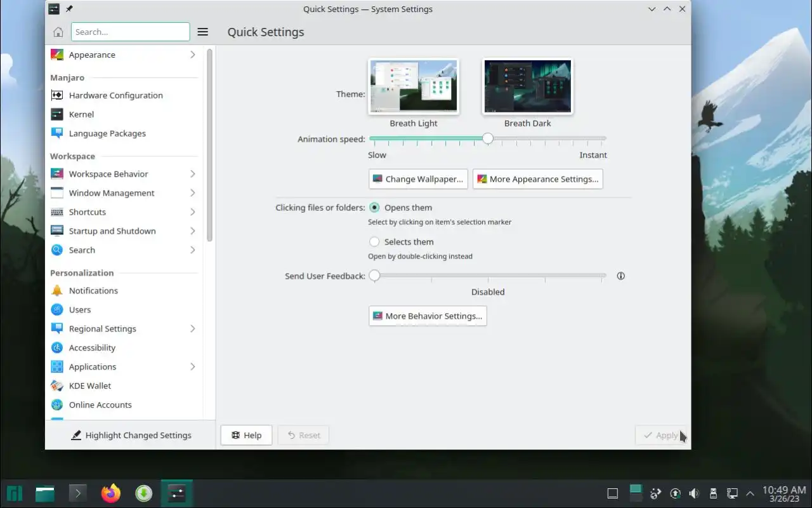The width and height of the screenshot is (812, 508).
Task: Select 'Selects them' click behavior
Action: (374, 242)
